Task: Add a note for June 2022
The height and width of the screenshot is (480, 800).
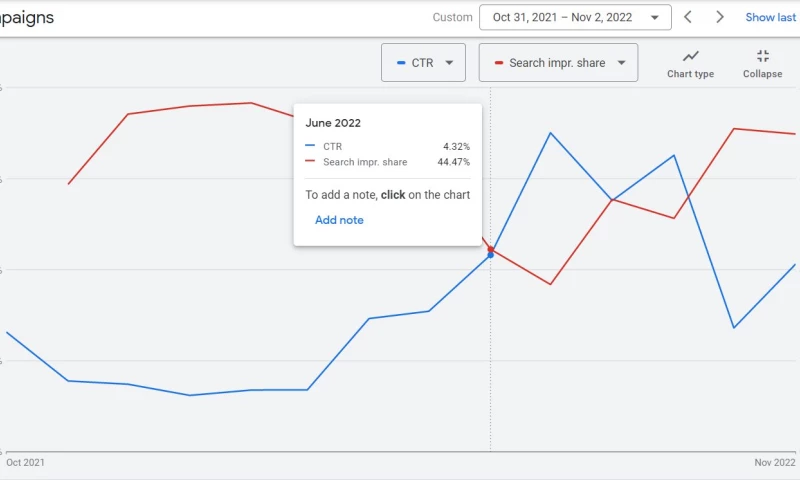Action: coord(339,220)
